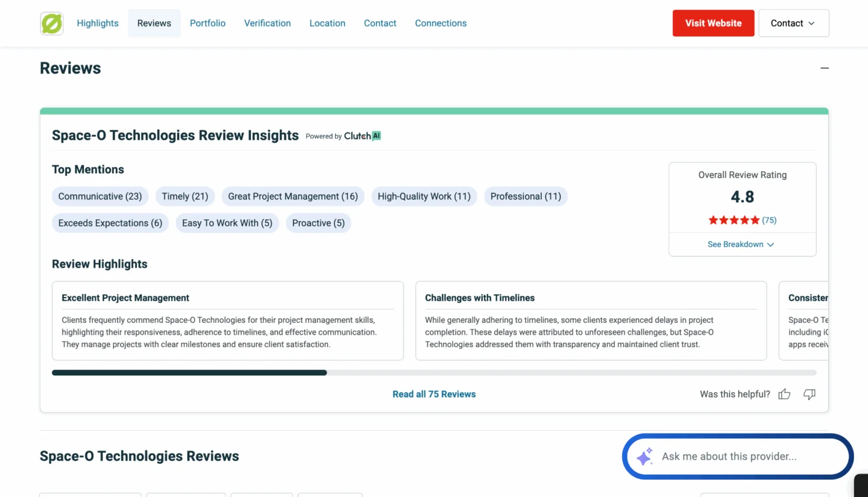Click the 4.8 overall rating value
The width and height of the screenshot is (868, 497).
click(x=742, y=197)
